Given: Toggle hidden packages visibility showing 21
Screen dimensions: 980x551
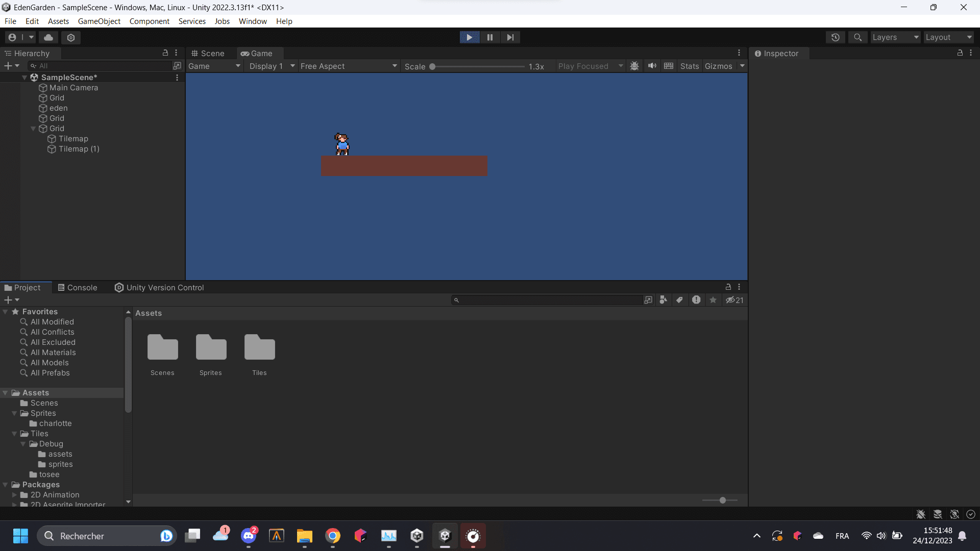Looking at the screenshot, I should coord(734,300).
